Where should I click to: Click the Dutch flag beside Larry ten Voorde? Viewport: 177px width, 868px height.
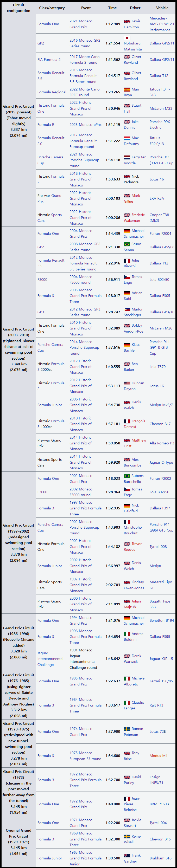(x=127, y=157)
